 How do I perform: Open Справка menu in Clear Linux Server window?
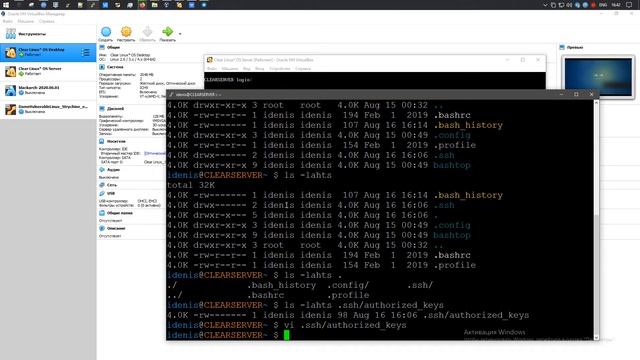(x=303, y=69)
